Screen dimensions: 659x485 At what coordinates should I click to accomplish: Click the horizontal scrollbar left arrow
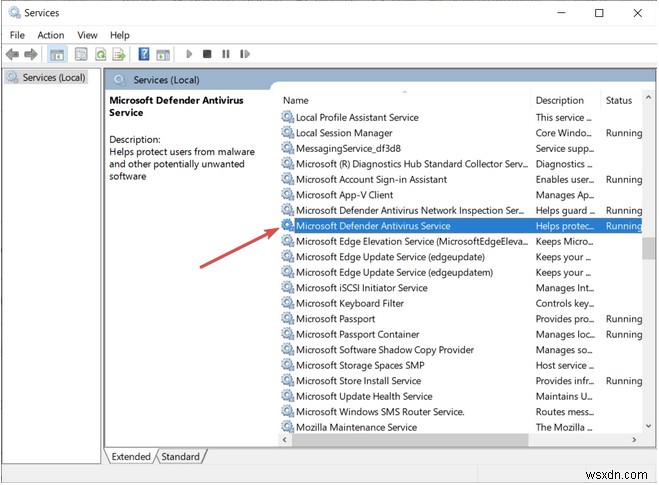[285, 440]
